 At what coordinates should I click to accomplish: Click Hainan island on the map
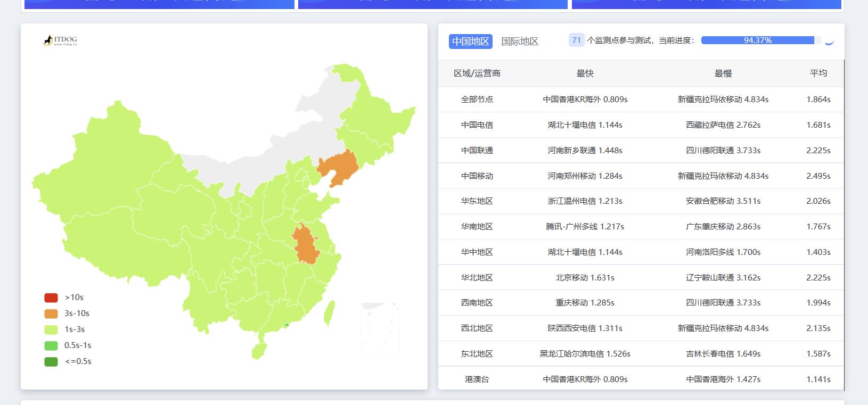point(259,350)
